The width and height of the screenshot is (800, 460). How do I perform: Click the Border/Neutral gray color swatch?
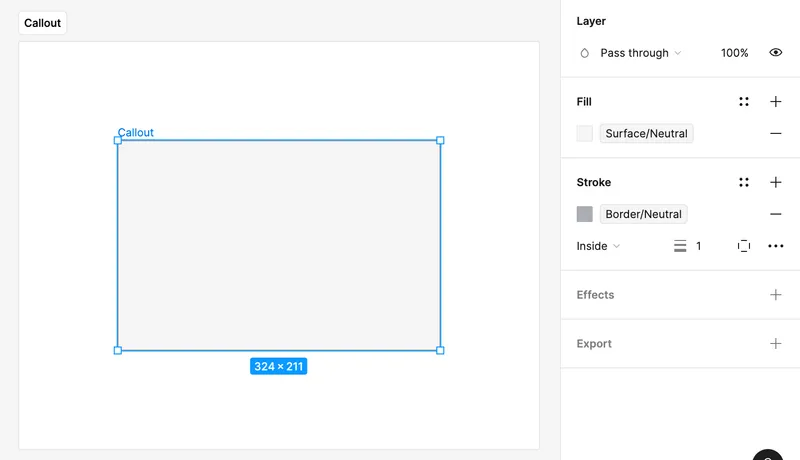coord(585,214)
